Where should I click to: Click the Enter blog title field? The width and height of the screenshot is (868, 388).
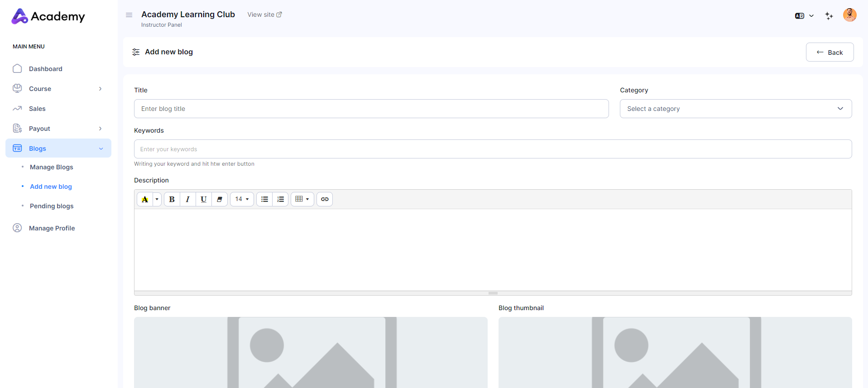pos(371,109)
